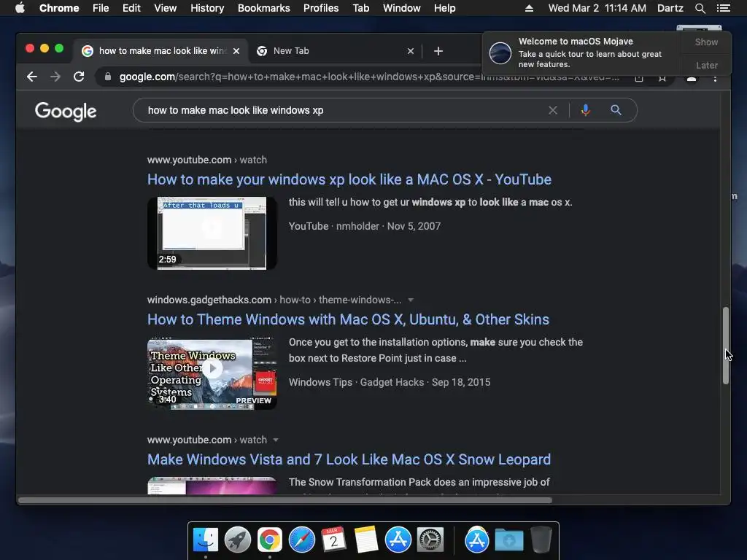The width and height of the screenshot is (747, 560).
Task: Open Launchpad from the Dock
Action: [238, 540]
